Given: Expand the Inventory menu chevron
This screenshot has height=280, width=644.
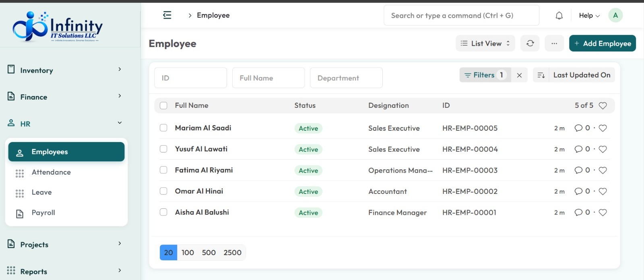Looking at the screenshot, I should (x=120, y=69).
